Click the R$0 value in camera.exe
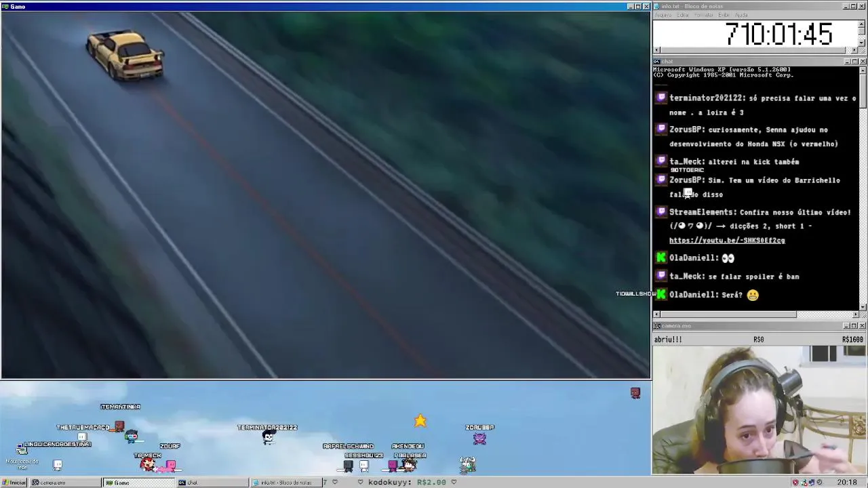868x488 pixels. point(758,340)
